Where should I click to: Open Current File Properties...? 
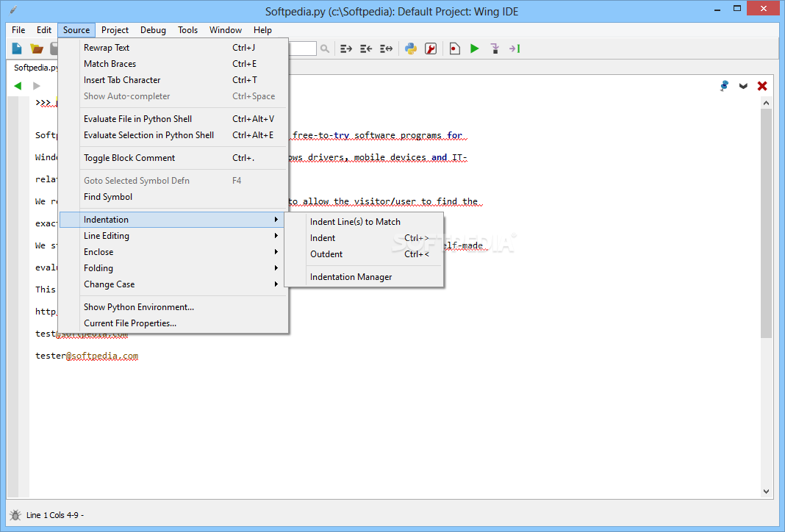(x=173, y=323)
